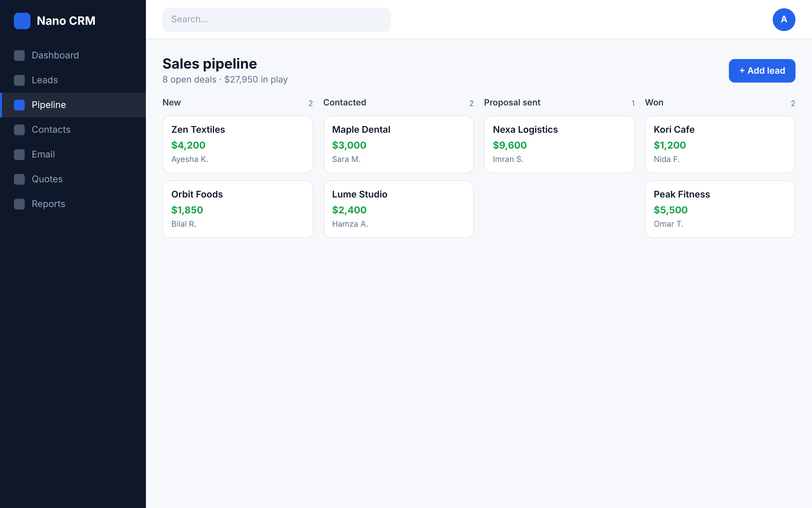Click the Nano CRM logo square

tap(22, 21)
